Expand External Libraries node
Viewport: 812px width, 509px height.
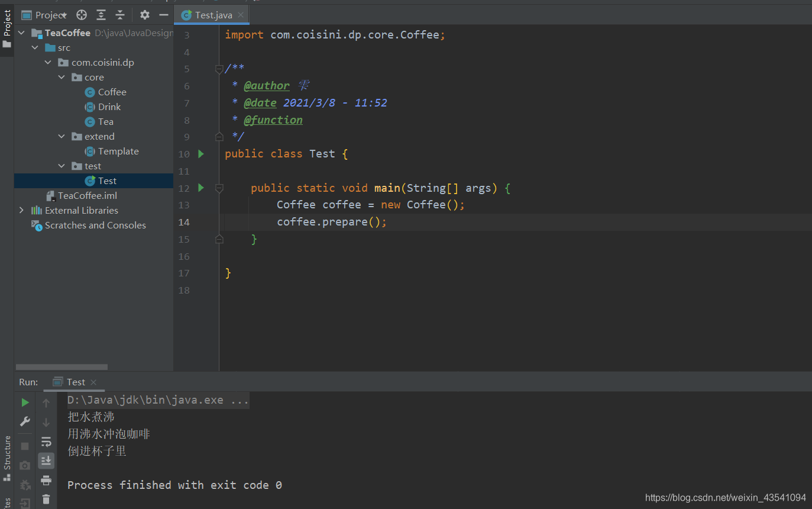pyautogui.click(x=22, y=210)
